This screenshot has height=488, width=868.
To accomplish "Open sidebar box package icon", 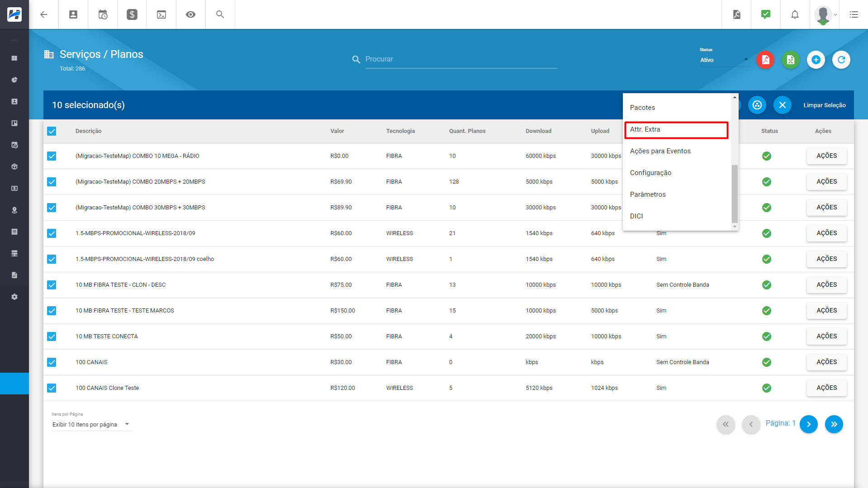I will (14, 167).
